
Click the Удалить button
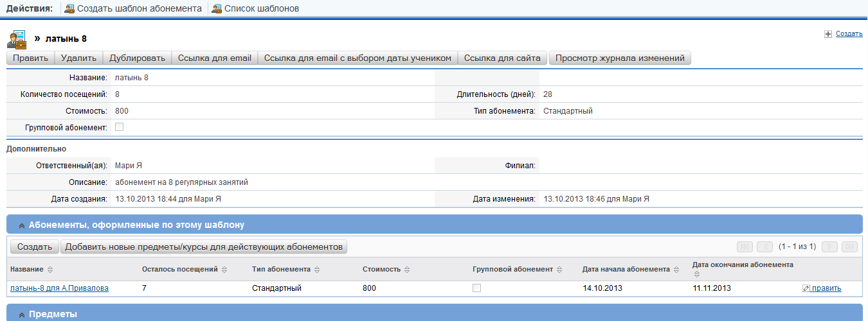(78, 58)
